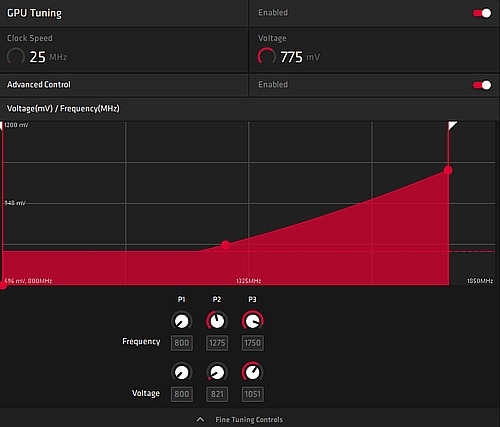
Task: Click the P1 voltage dial knob
Action: 182,372
